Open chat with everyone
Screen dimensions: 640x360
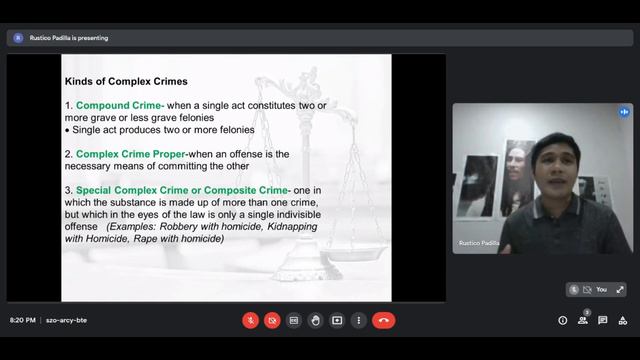[x=603, y=320]
